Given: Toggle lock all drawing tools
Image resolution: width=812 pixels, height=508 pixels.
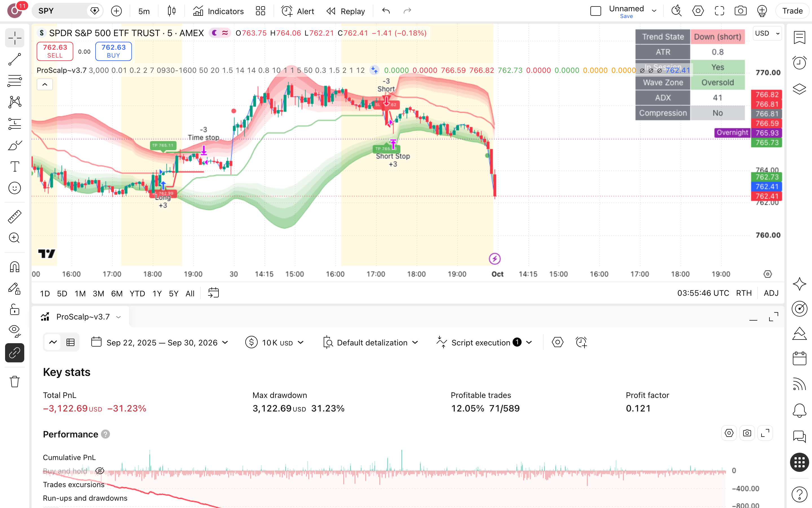Looking at the screenshot, I should [14, 309].
